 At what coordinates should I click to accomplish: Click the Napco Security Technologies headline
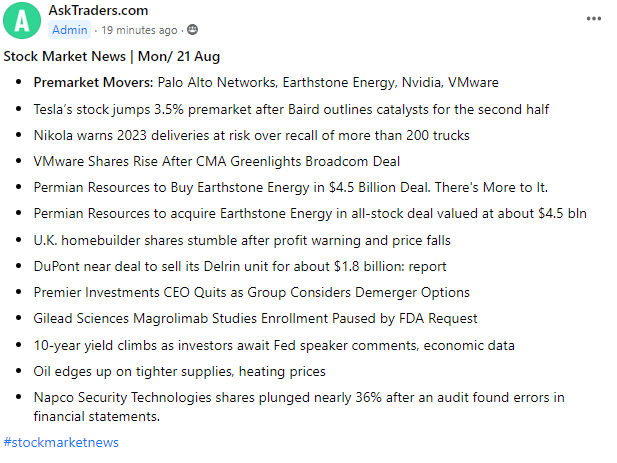298,397
